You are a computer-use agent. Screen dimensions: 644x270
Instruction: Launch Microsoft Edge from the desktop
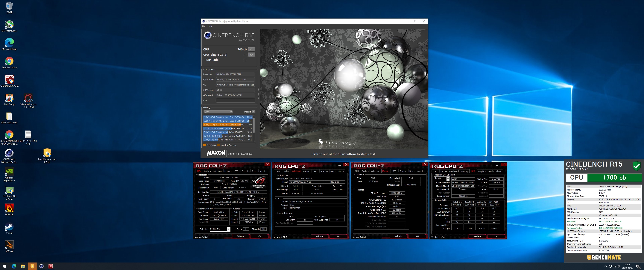9,44
